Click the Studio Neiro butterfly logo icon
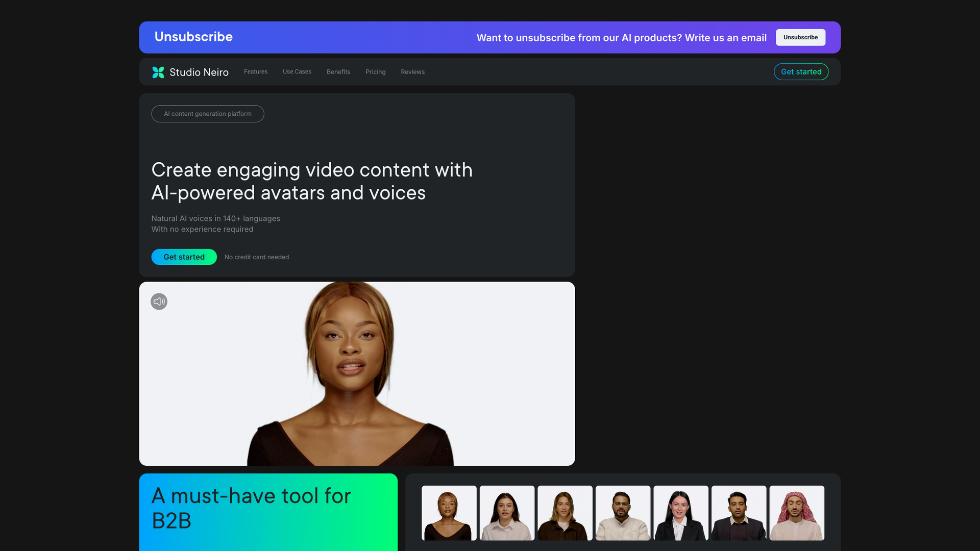 pos(158,72)
